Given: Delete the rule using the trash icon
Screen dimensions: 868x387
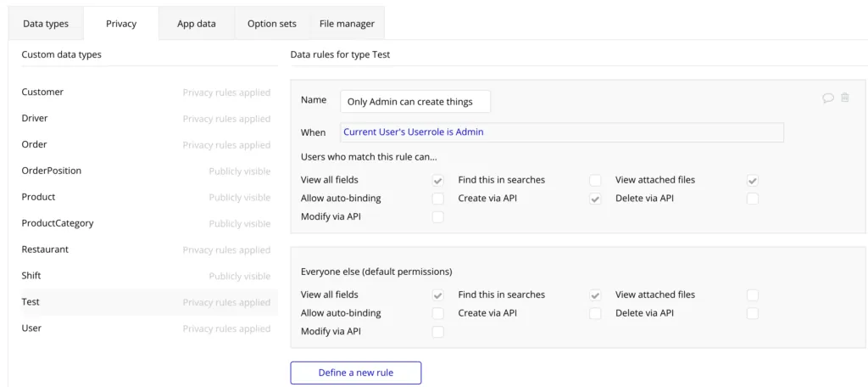Looking at the screenshot, I should click(845, 98).
